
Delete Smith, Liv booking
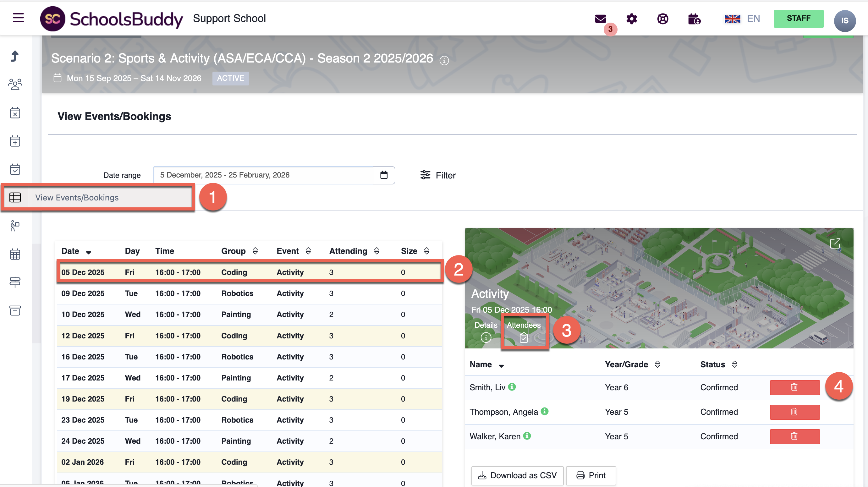coord(794,387)
